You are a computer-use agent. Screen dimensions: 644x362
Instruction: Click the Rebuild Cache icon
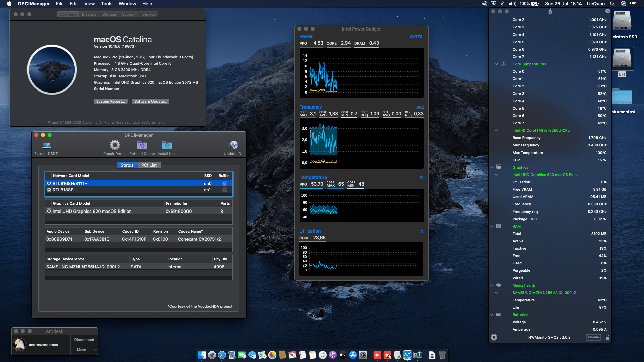tap(142, 144)
